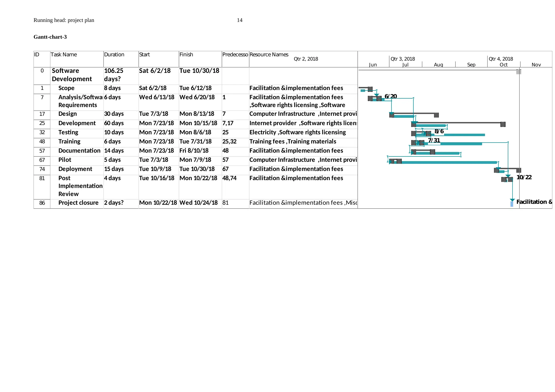Click the Wed 6/13/18 start date

[x=157, y=97]
